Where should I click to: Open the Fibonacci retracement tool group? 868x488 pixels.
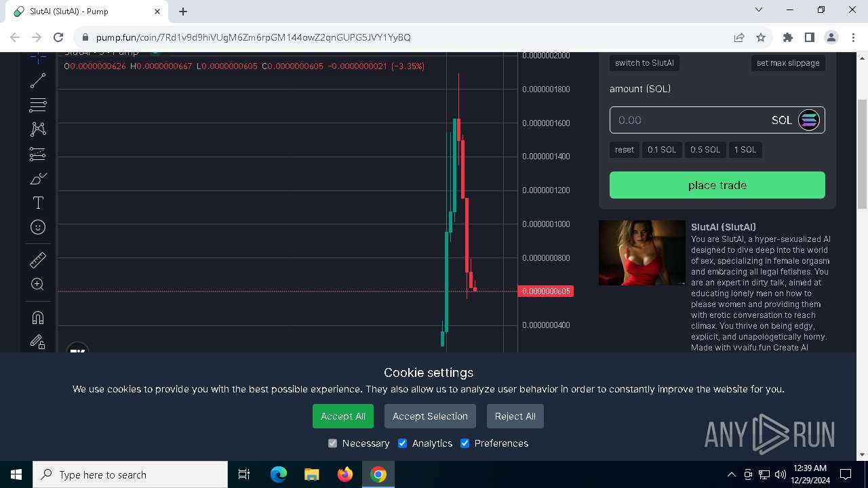(x=38, y=105)
